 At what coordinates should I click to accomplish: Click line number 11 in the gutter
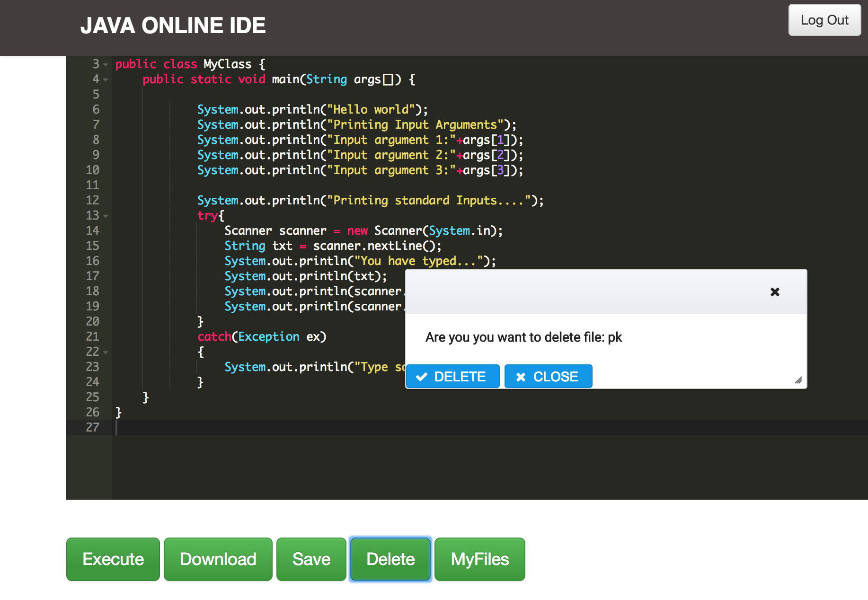(93, 185)
